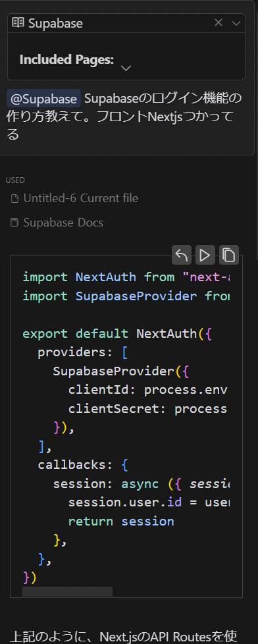Click the reply arrow icon above code
258x644 pixels.
coord(181,255)
